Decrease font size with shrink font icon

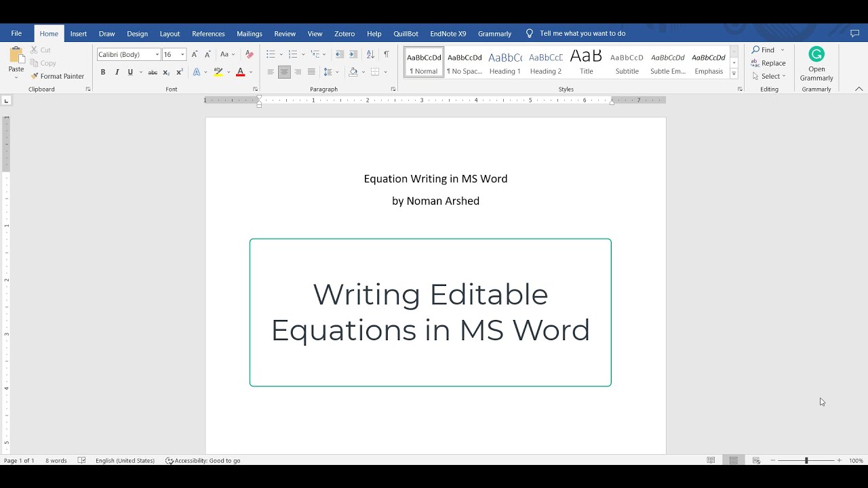(208, 54)
